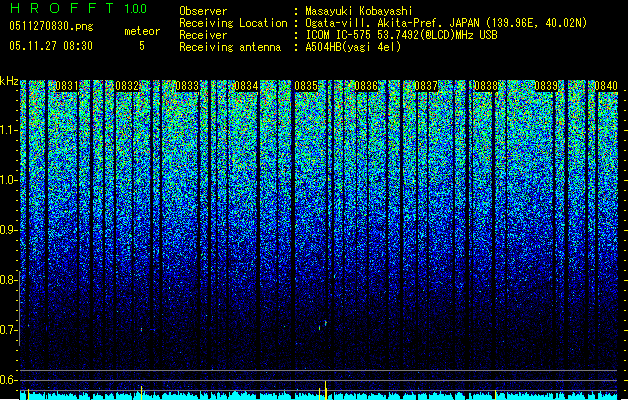Click the 0.8 kHz frequency label
This screenshot has height=400, width=629.
pyautogui.click(x=9, y=280)
